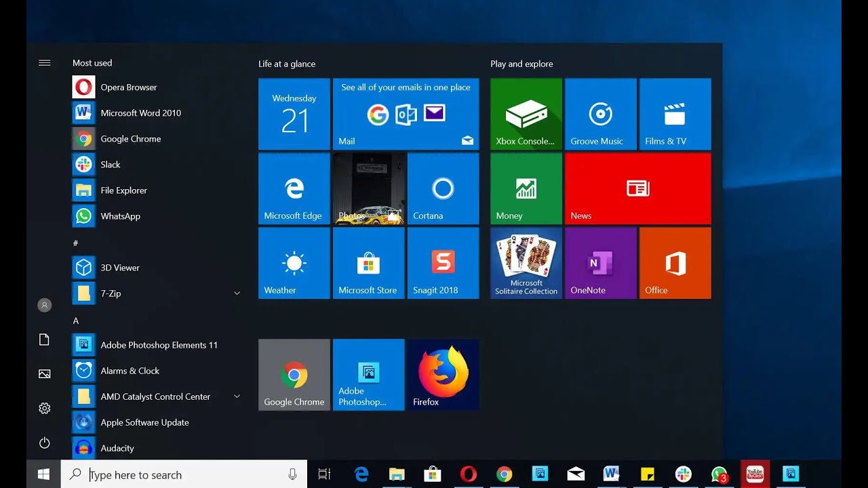This screenshot has width=868, height=488.
Task: Open Chrome from the taskbar
Action: pos(504,474)
